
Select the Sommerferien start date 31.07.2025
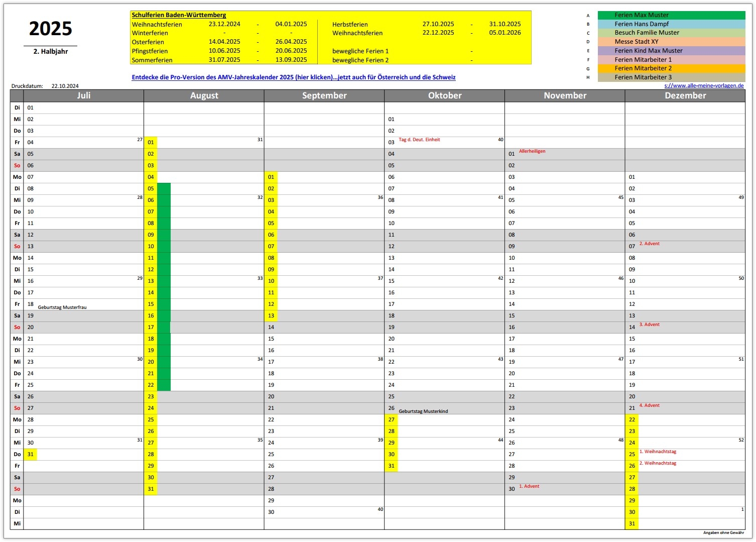(224, 60)
